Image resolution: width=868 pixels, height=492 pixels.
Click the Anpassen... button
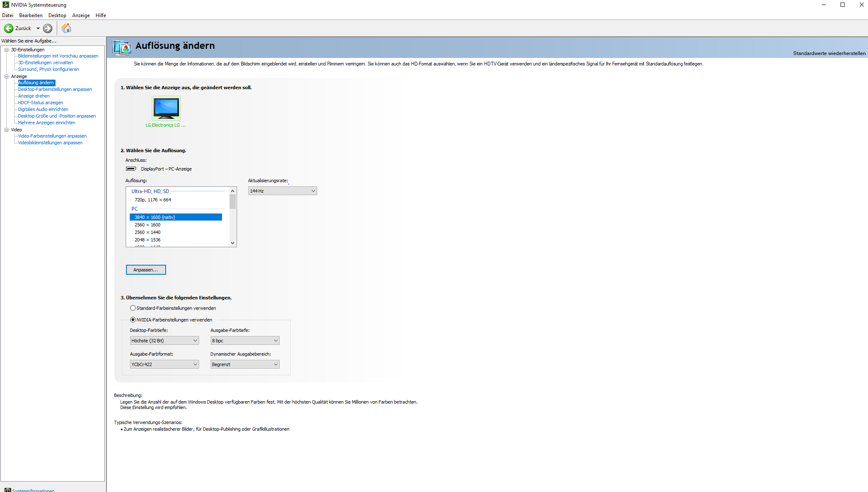click(146, 270)
